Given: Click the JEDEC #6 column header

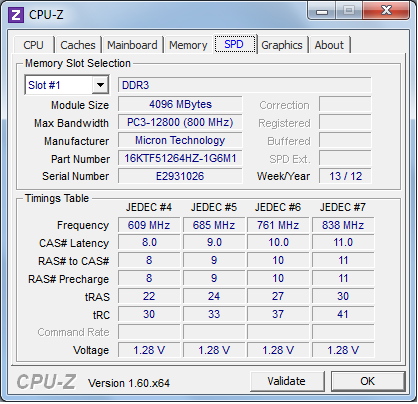Looking at the screenshot, I should point(278,207).
